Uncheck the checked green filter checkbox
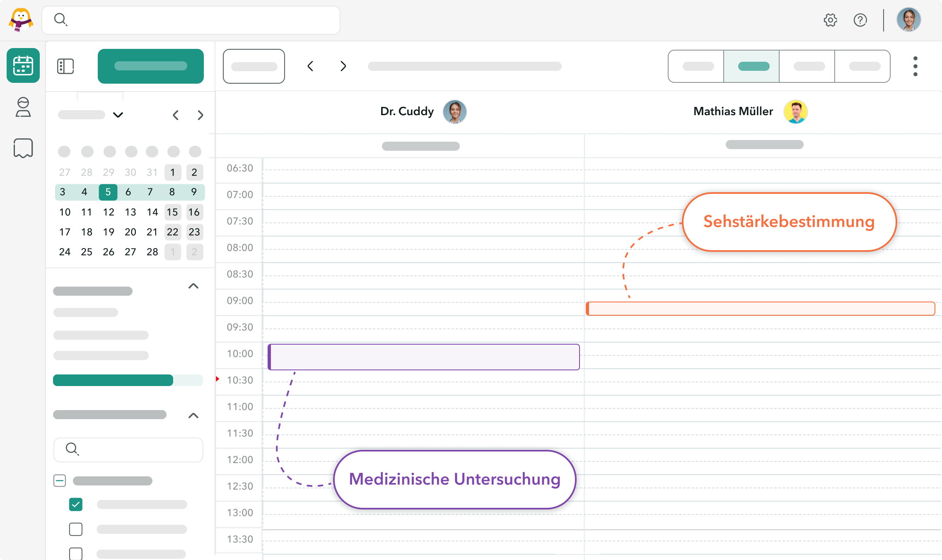Viewport: 942px width, 560px height. pyautogui.click(x=76, y=504)
